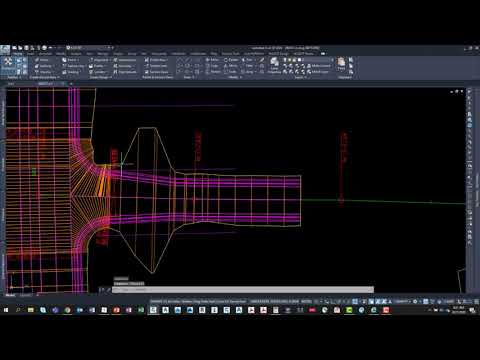Click Open in quick access toolbar
480x360 pixels.
tap(20, 48)
